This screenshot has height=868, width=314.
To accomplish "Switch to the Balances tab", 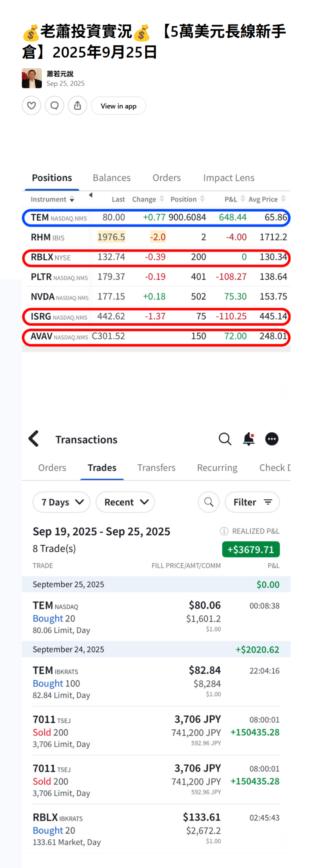I will click(112, 177).
